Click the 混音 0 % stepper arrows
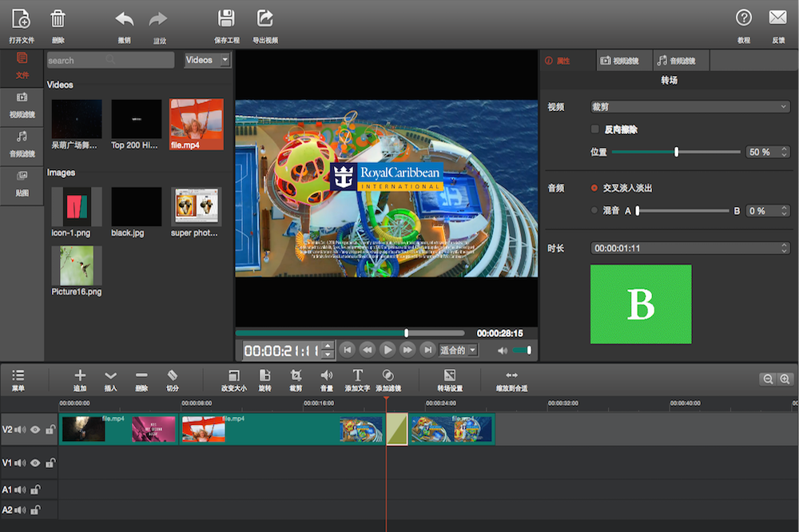799x532 pixels. [x=785, y=210]
